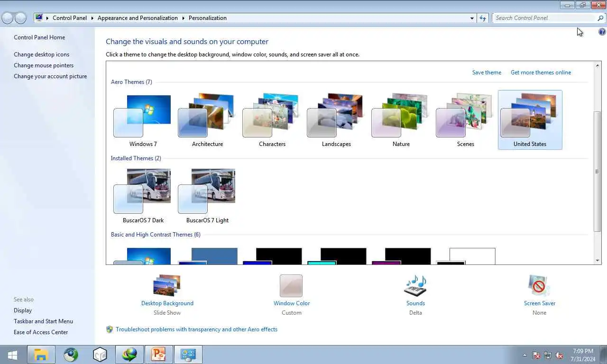607x364 pixels.
Task: Click the search magnifier icon
Action: [x=601, y=18]
